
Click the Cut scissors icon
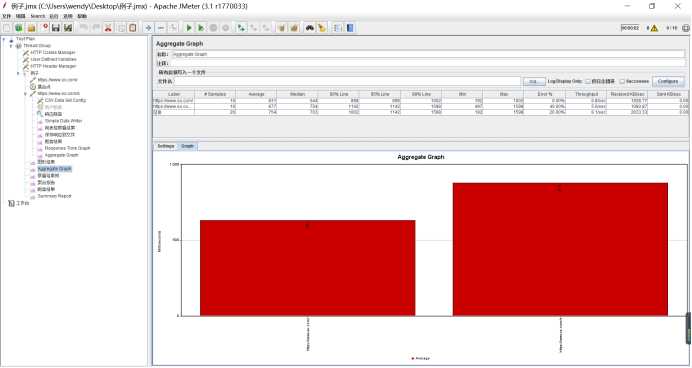point(108,28)
